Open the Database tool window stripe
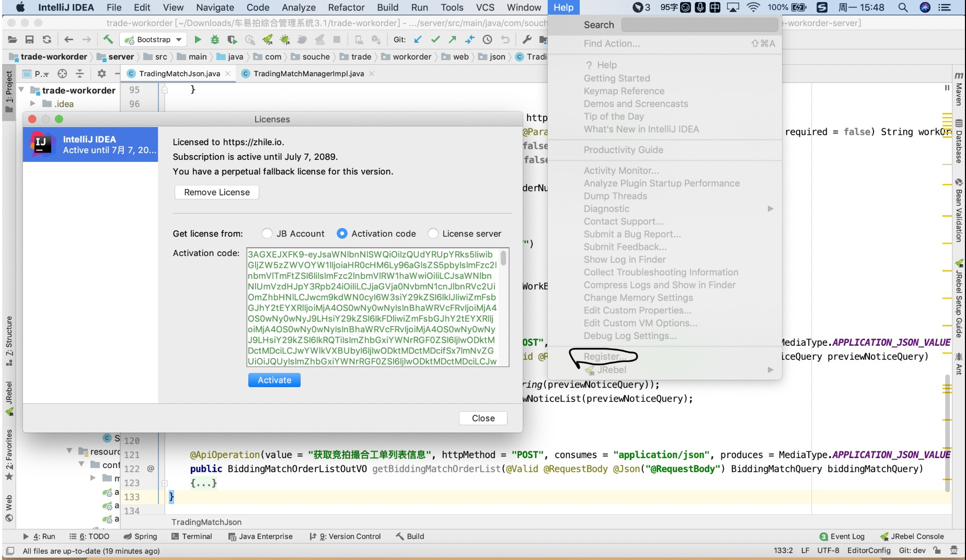 [x=958, y=142]
